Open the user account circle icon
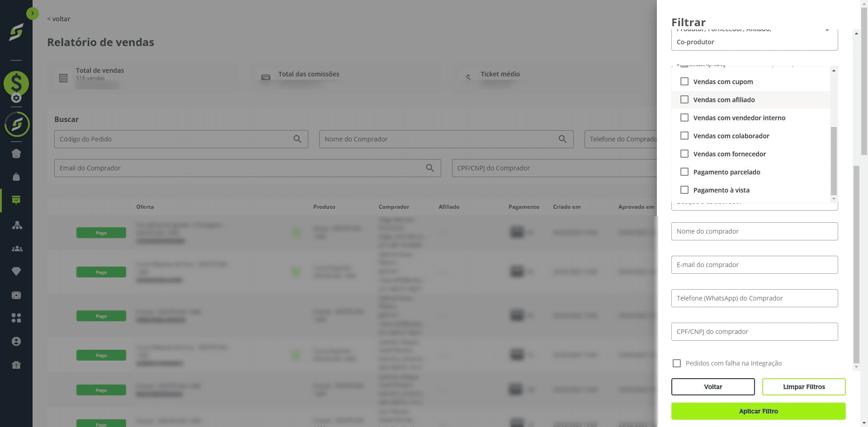 click(x=16, y=341)
